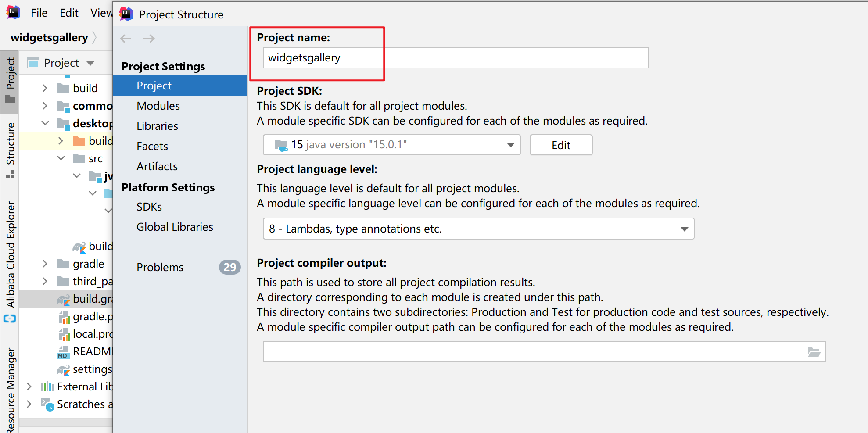Collapse the desktop folder in project tree
The height and width of the screenshot is (433, 868).
45,123
